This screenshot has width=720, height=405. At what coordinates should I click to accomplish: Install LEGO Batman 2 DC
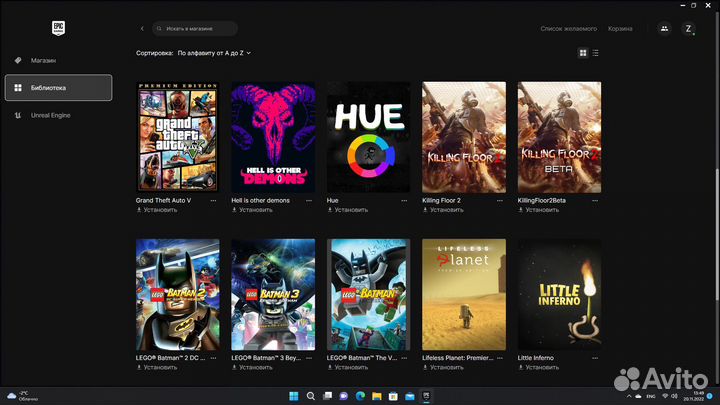(x=157, y=367)
